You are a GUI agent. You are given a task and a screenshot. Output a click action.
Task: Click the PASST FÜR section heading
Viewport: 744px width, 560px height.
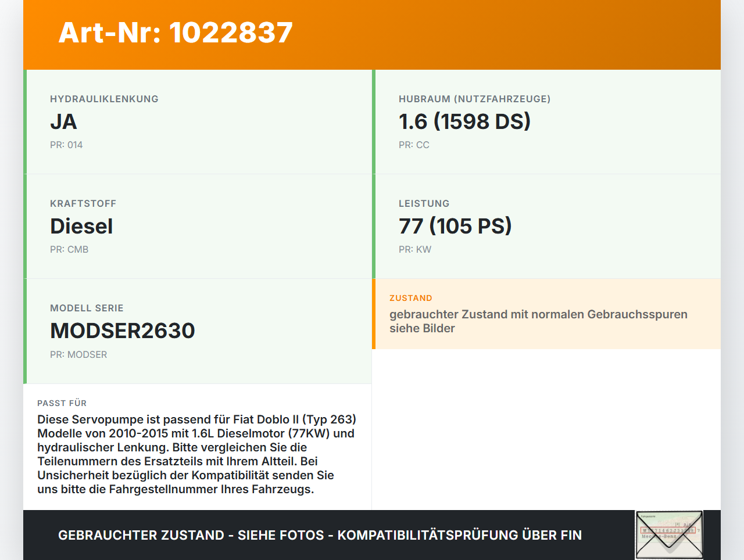click(62, 403)
